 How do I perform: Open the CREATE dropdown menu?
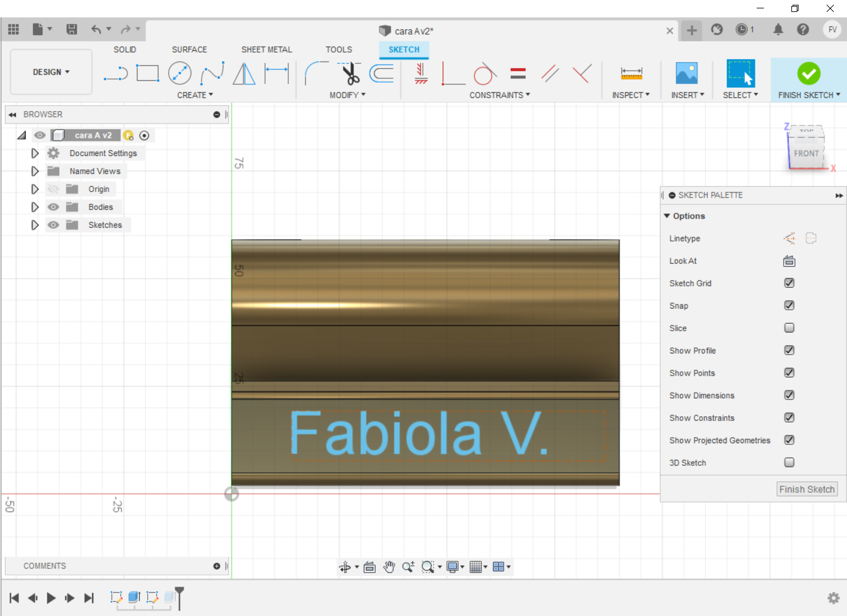(195, 95)
